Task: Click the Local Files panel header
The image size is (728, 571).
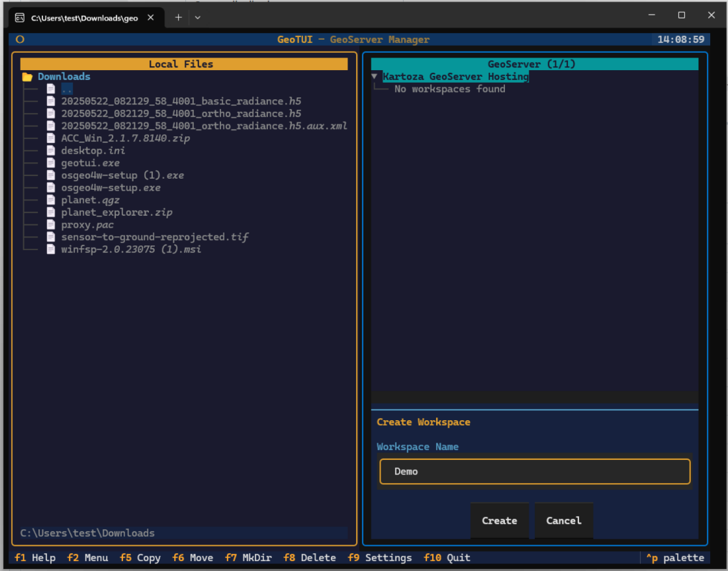Action: [184, 64]
